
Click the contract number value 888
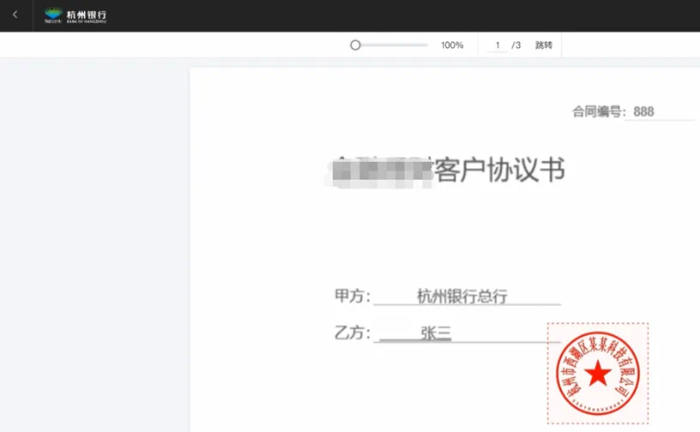(x=644, y=112)
